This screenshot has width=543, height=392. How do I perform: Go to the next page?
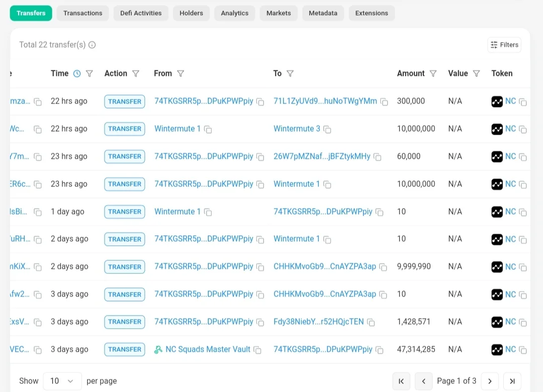tap(490, 381)
